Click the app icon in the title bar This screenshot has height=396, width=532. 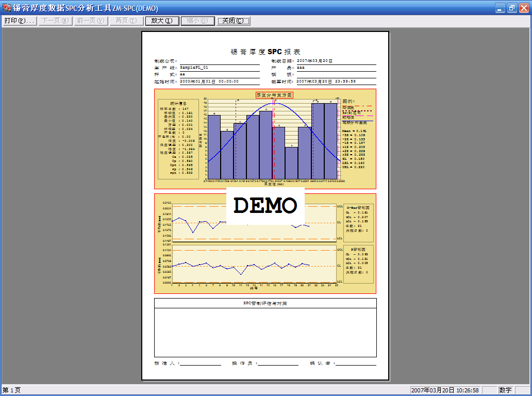click(7, 8)
